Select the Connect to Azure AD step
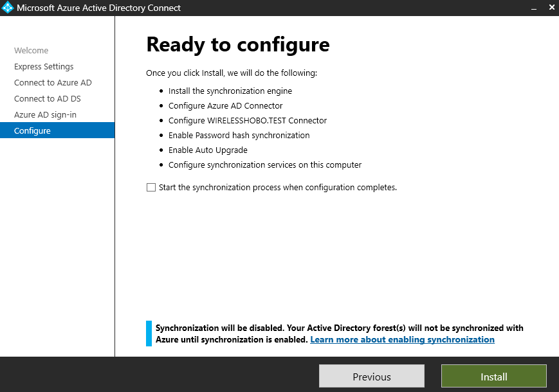 53,83
